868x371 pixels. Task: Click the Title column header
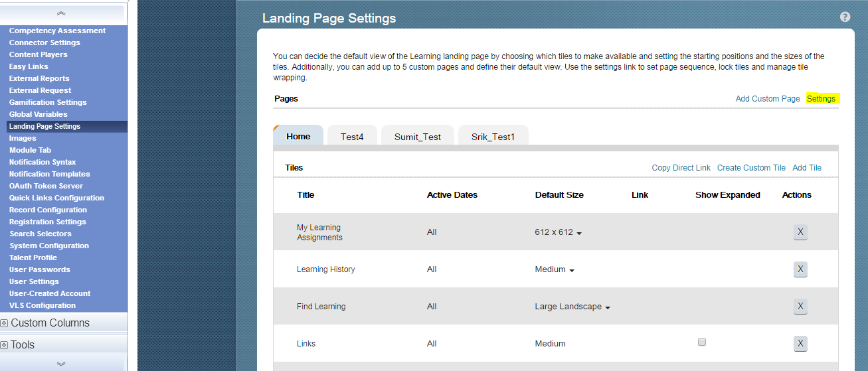click(x=305, y=195)
